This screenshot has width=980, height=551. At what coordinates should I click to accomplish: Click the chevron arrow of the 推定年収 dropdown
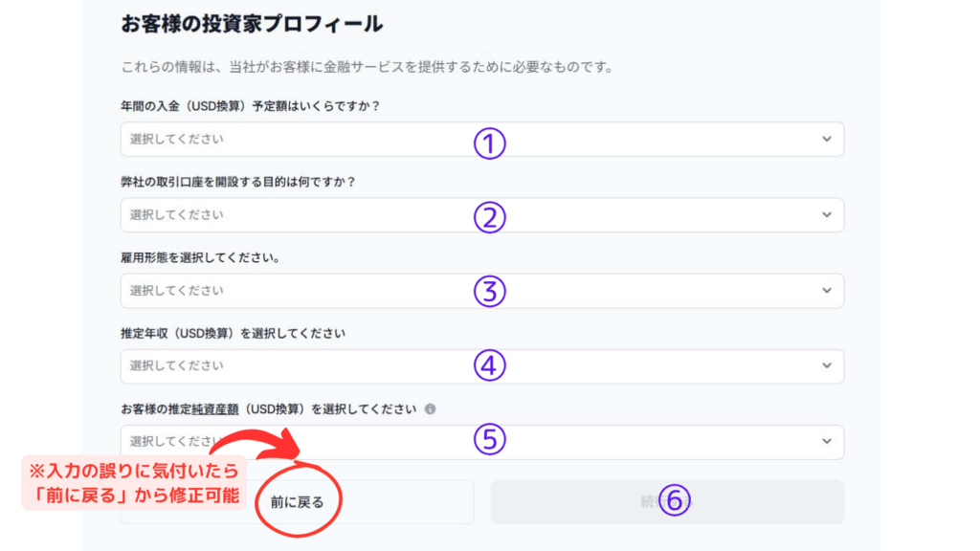point(827,365)
